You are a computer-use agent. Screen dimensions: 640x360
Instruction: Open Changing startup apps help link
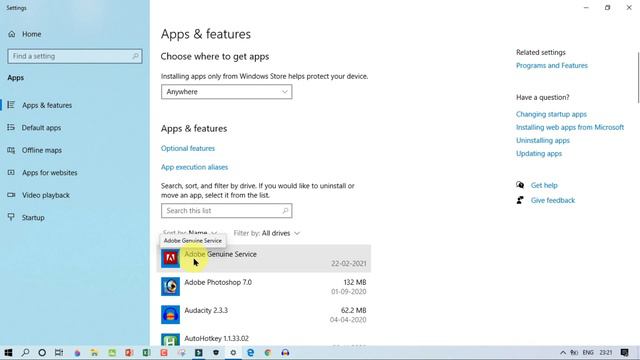(x=551, y=114)
